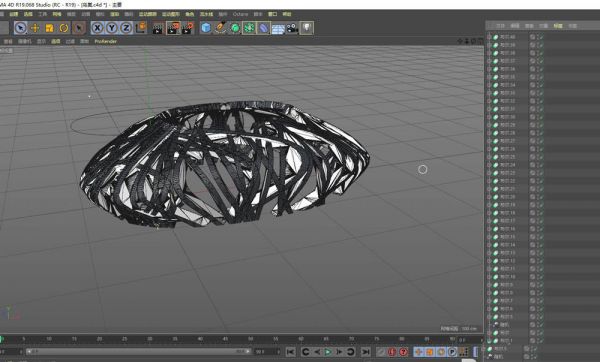Step to next frame

pos(339,352)
